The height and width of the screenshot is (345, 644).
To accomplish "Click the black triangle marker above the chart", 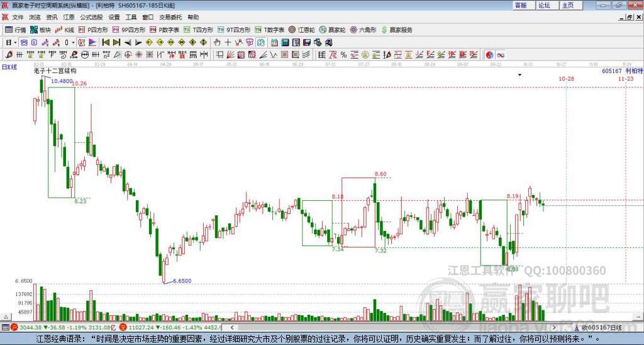I will point(519,75).
